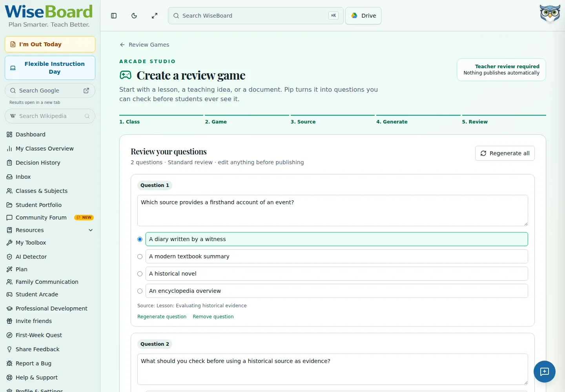This screenshot has height=392, width=565.
Task: Click the Dashboard grid icon
Action: [x=9, y=134]
